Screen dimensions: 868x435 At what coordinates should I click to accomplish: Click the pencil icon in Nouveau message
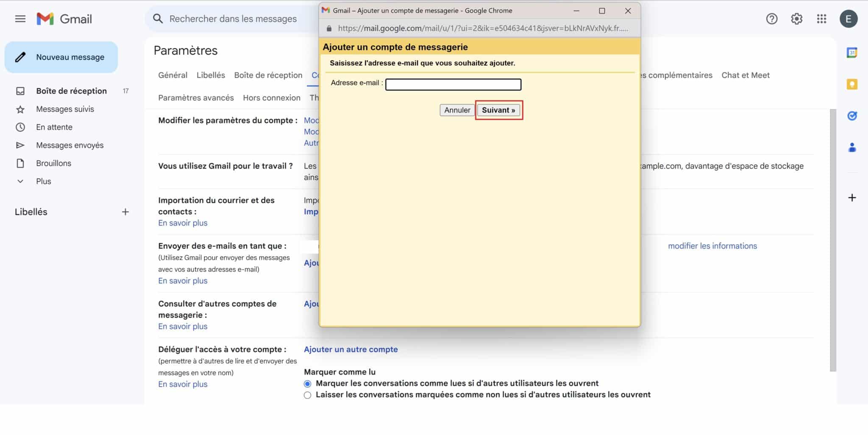pyautogui.click(x=20, y=57)
